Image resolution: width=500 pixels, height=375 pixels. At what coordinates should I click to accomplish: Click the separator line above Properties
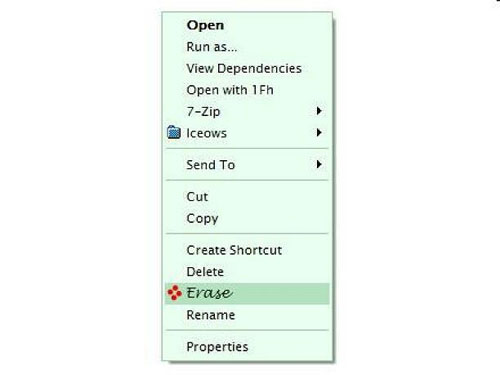247,330
